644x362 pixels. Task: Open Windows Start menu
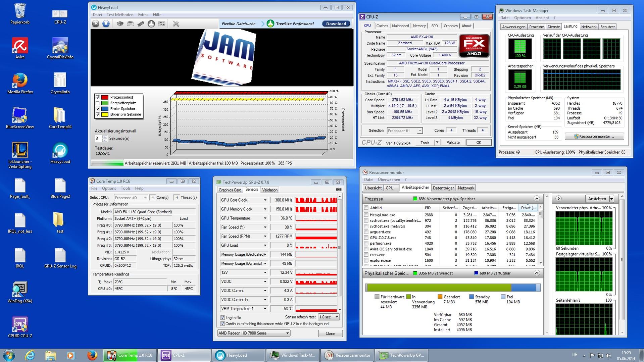click(9, 355)
